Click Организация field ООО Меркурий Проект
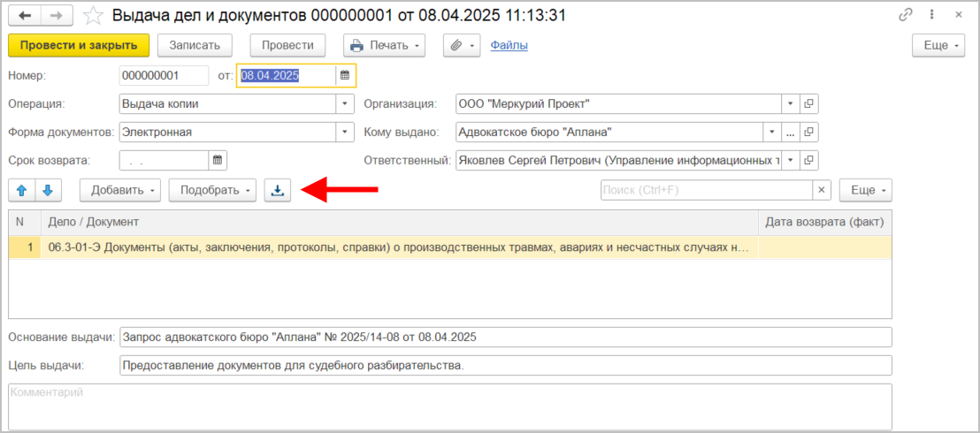 click(x=619, y=103)
